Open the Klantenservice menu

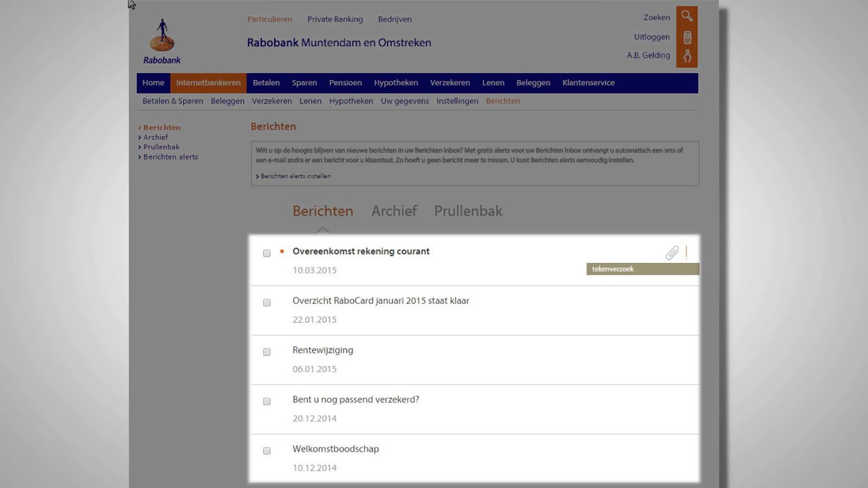pyautogui.click(x=589, y=83)
